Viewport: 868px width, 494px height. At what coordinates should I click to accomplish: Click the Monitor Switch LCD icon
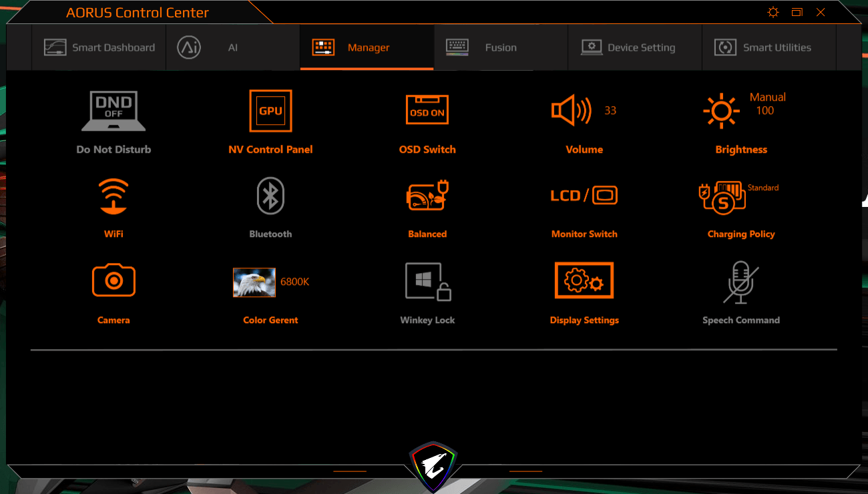coord(584,196)
